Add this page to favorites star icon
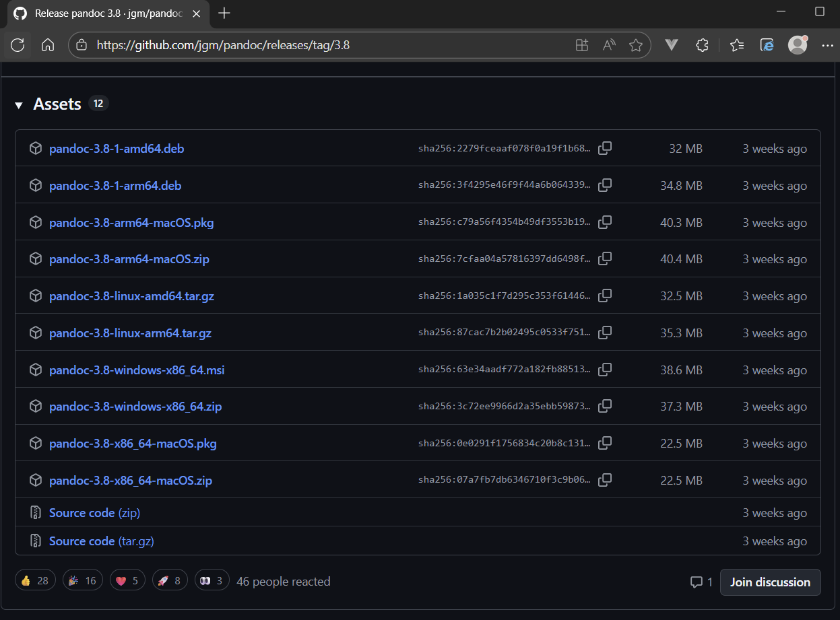The image size is (840, 620). (635, 45)
